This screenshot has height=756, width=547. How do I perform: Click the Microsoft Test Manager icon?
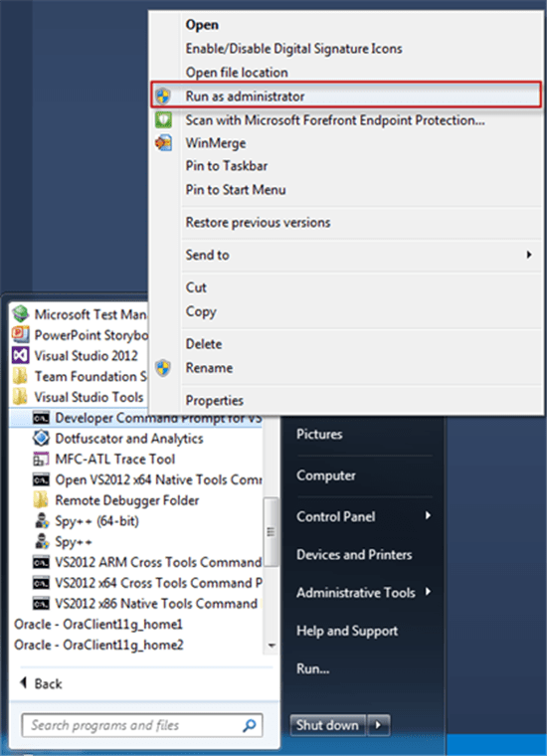(20, 314)
